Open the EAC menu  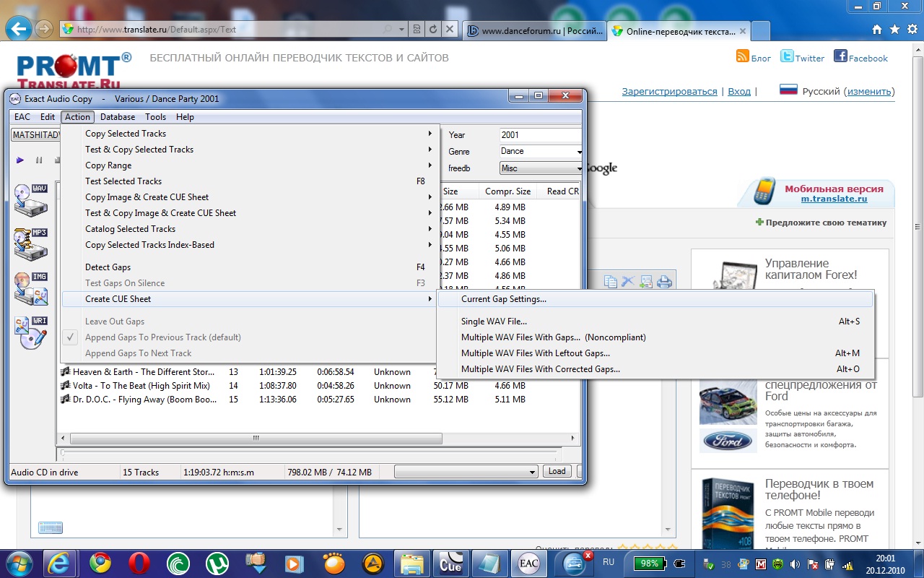pos(22,117)
